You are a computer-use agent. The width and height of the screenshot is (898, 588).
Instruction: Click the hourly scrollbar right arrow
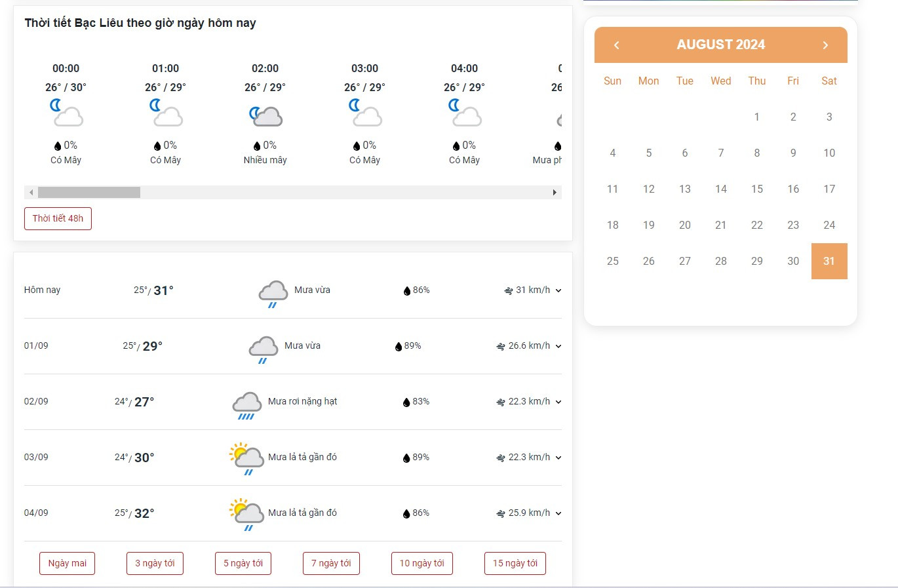555,192
